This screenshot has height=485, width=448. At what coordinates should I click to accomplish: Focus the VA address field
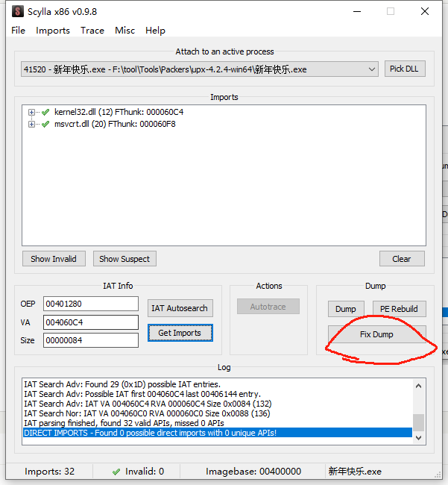[x=91, y=322]
